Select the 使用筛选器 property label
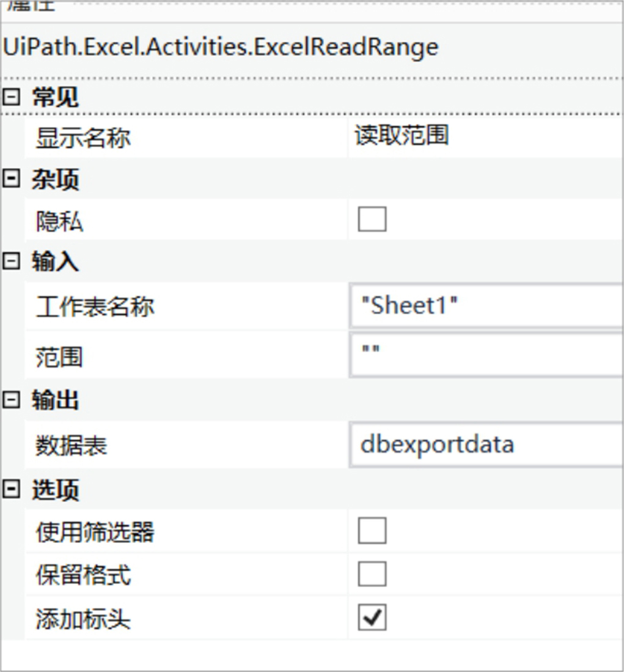Image resolution: width=624 pixels, height=672 pixels. pyautogui.click(x=95, y=533)
